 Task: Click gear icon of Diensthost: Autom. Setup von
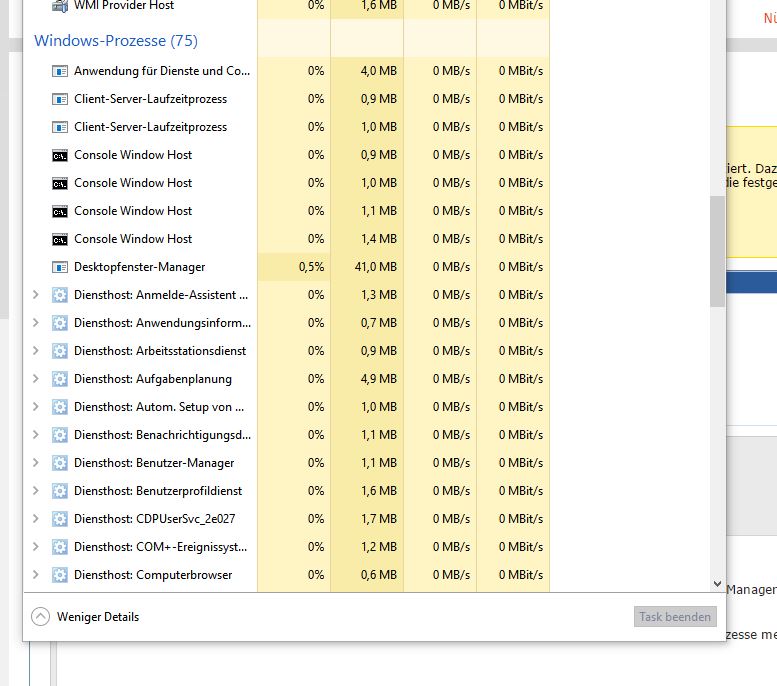(x=60, y=407)
